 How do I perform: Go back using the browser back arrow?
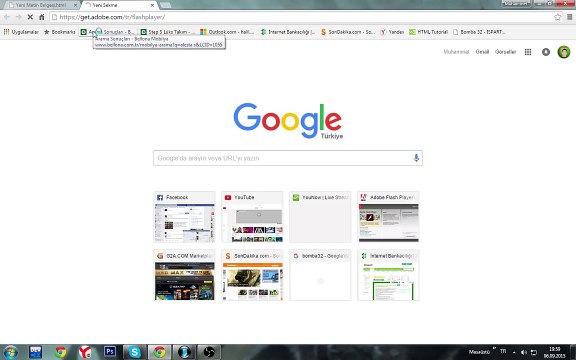tap(7, 17)
